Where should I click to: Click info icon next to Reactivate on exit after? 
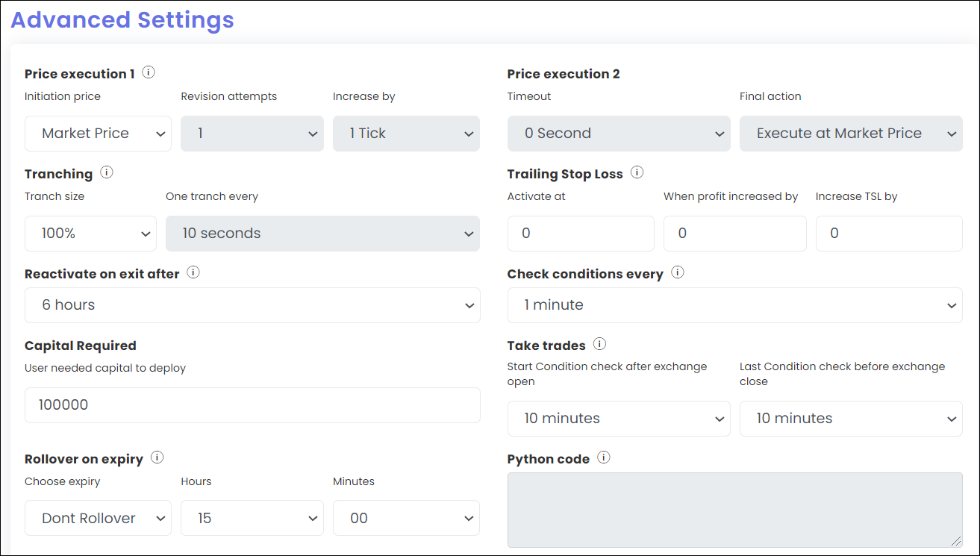193,272
